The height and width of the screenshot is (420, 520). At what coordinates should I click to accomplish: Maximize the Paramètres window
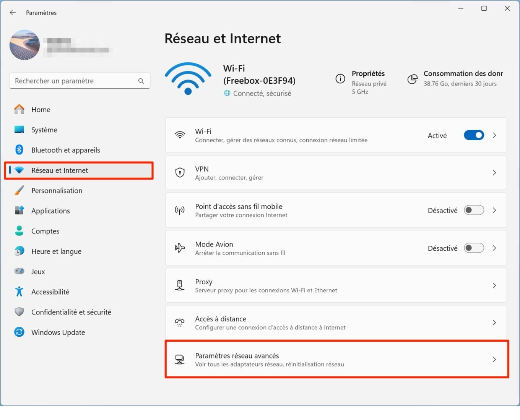(x=484, y=8)
